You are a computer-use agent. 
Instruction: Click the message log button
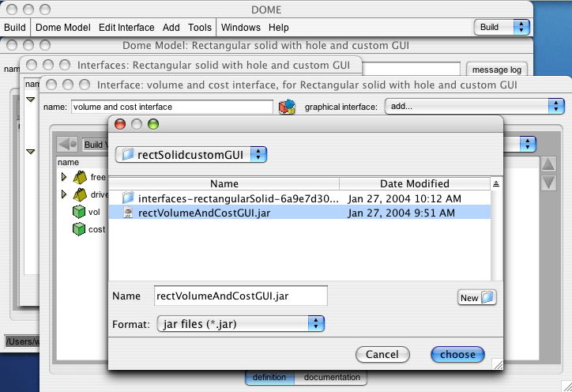click(x=497, y=70)
